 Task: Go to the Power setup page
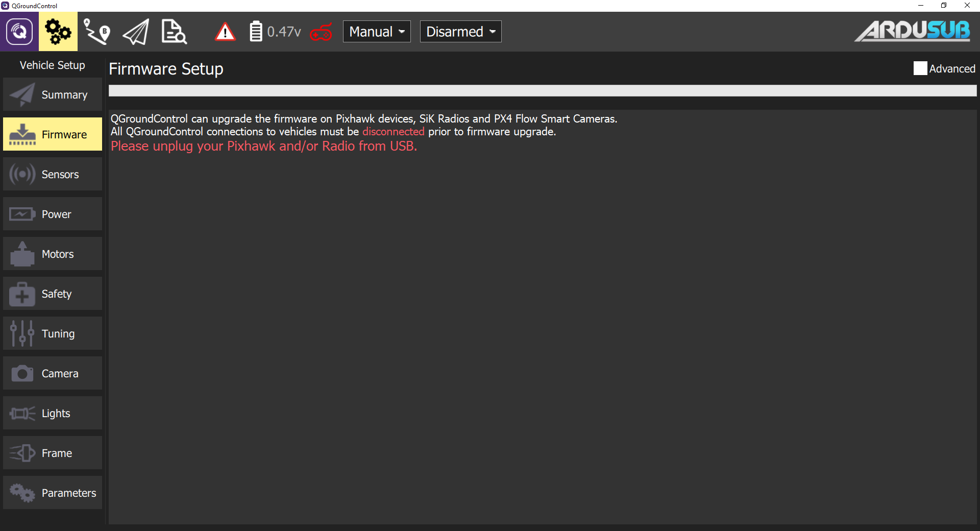point(53,214)
